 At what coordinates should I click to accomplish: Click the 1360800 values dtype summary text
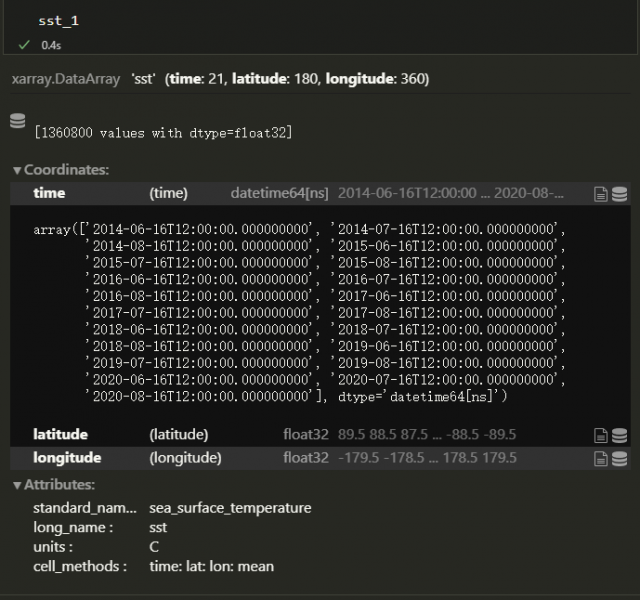click(x=162, y=132)
